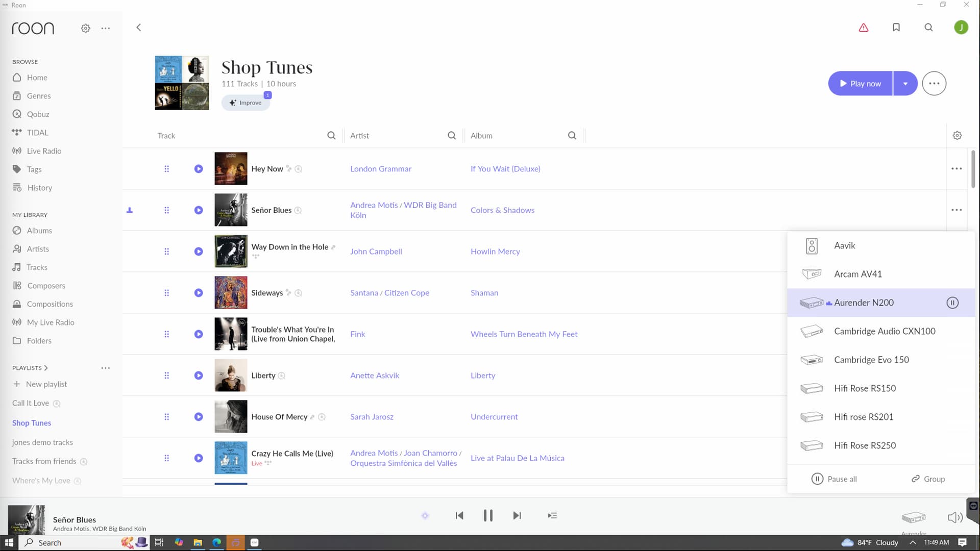980x551 pixels.
Task: Expand the Playlists section chevron
Action: [46, 368]
